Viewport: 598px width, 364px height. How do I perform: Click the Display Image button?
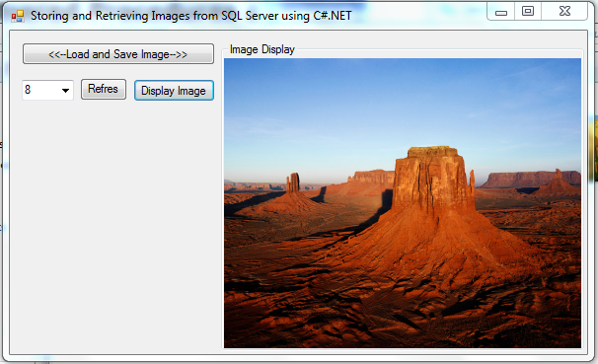pyautogui.click(x=174, y=91)
